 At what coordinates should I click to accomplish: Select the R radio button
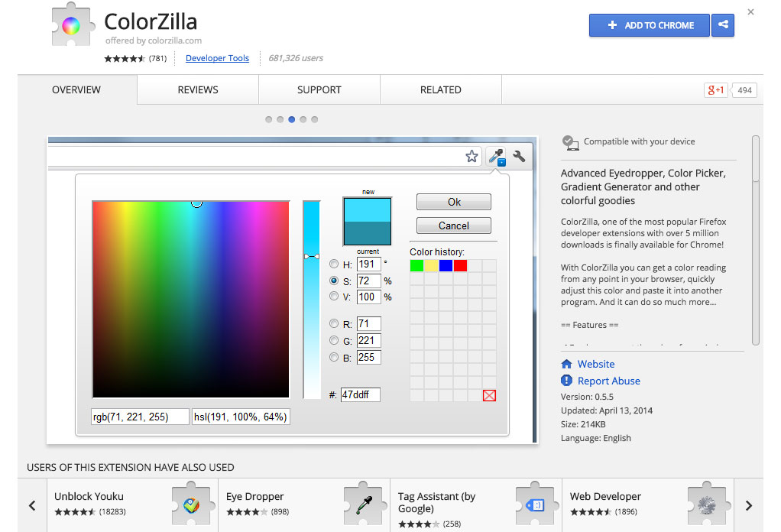[333, 323]
